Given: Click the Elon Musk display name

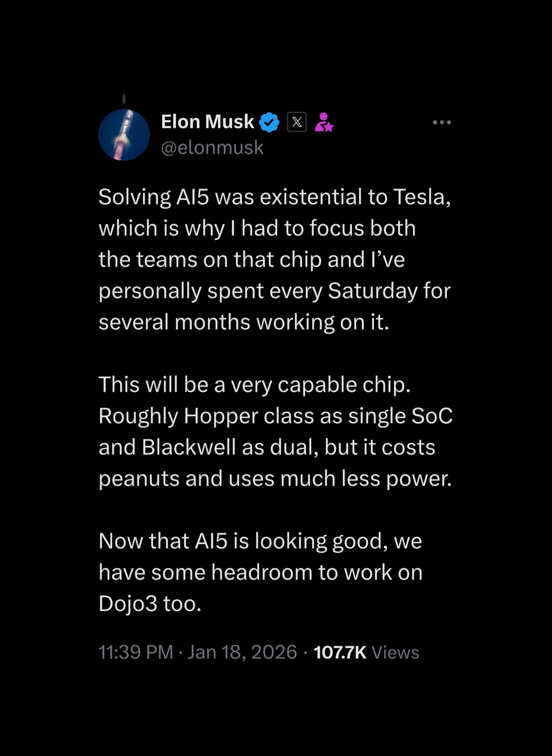Looking at the screenshot, I should (x=207, y=121).
